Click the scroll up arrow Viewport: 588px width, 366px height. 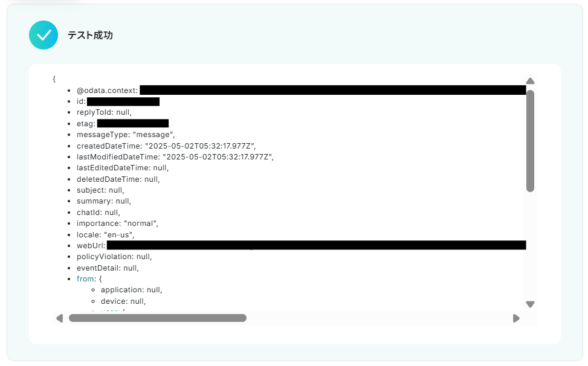coord(530,81)
